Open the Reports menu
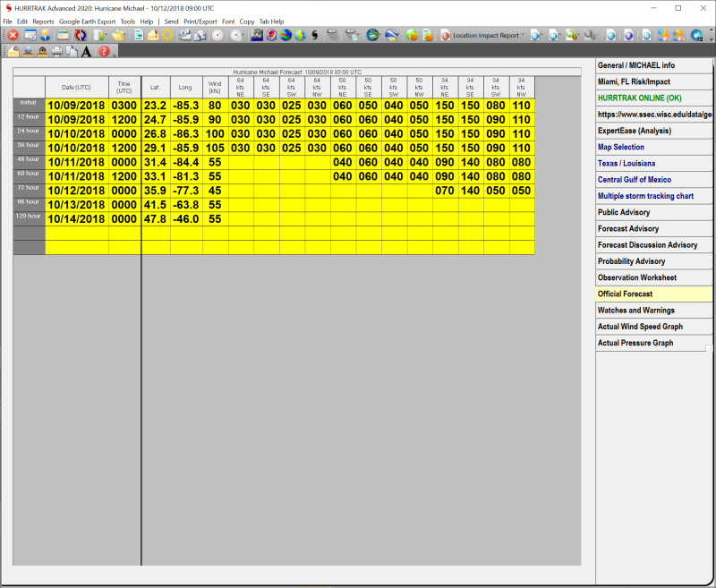 (43, 21)
